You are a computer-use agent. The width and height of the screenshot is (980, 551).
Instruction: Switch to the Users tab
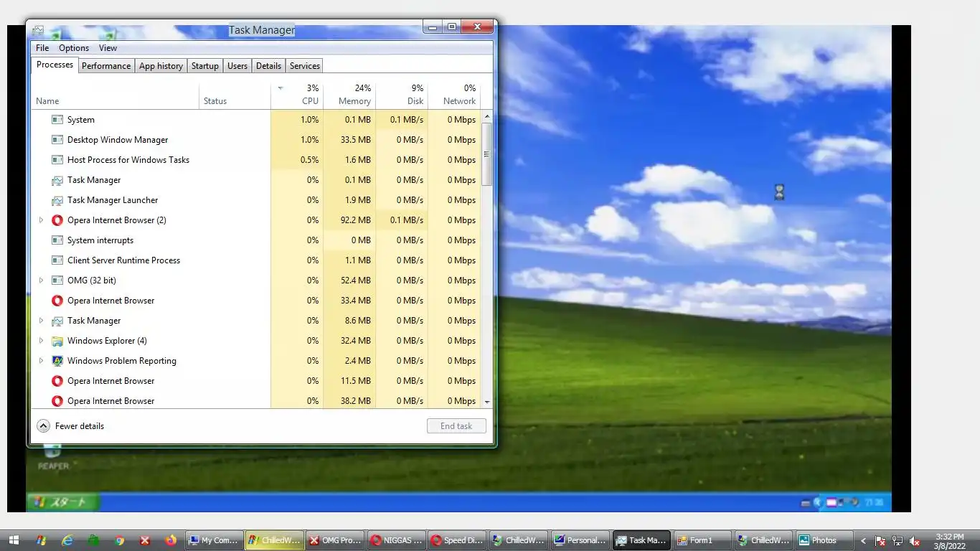[x=237, y=66]
